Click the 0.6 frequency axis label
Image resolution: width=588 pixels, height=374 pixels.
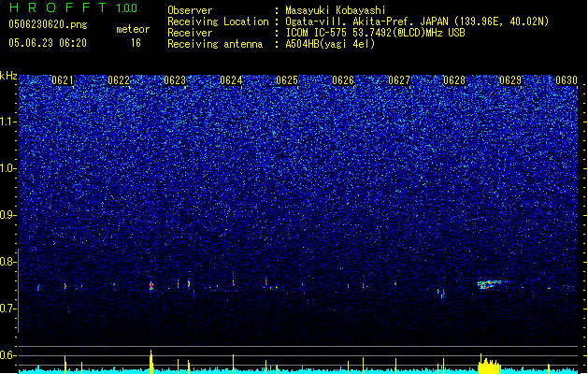[8, 355]
